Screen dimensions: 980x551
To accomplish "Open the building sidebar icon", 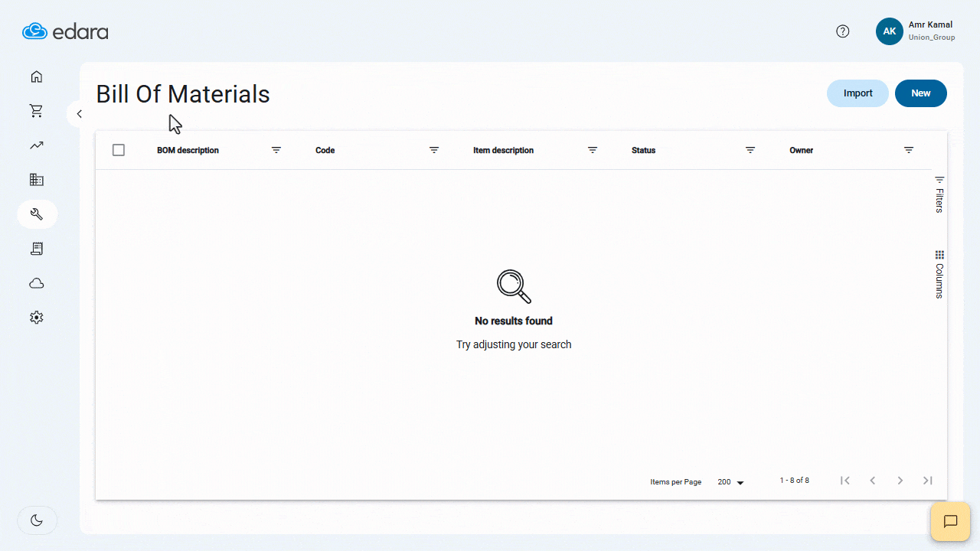I will click(37, 180).
